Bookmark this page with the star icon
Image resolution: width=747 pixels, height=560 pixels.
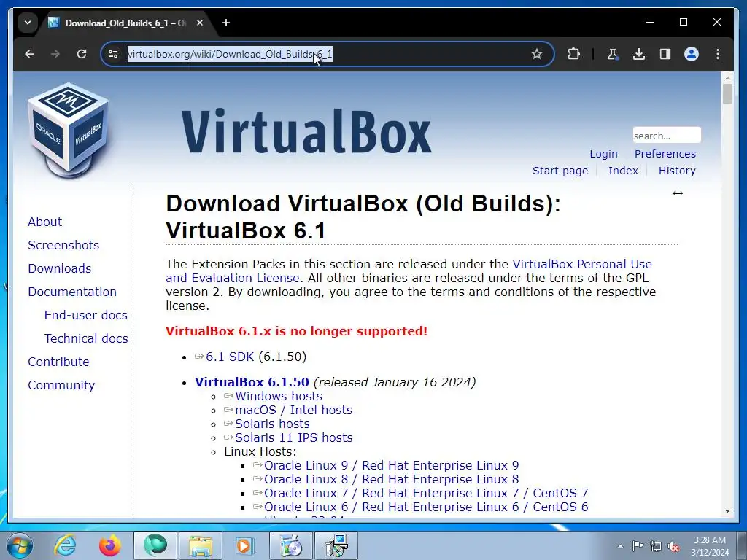[536, 54]
